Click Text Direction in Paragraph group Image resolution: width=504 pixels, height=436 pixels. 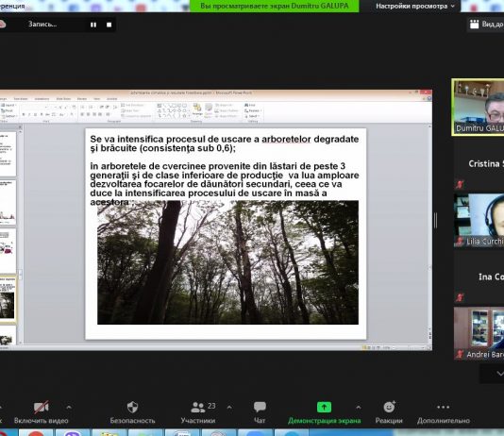point(131,105)
